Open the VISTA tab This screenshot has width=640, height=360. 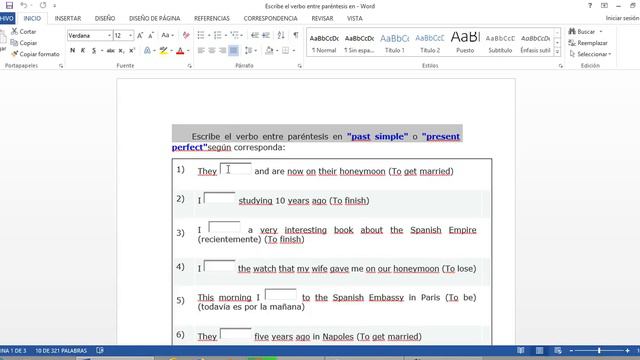pyautogui.click(x=355, y=18)
